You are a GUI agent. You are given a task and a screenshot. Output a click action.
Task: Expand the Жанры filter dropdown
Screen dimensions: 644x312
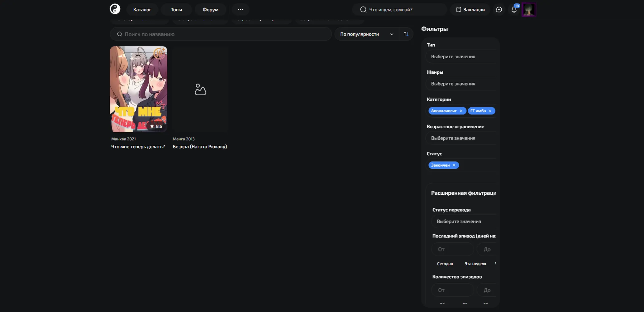(x=461, y=84)
